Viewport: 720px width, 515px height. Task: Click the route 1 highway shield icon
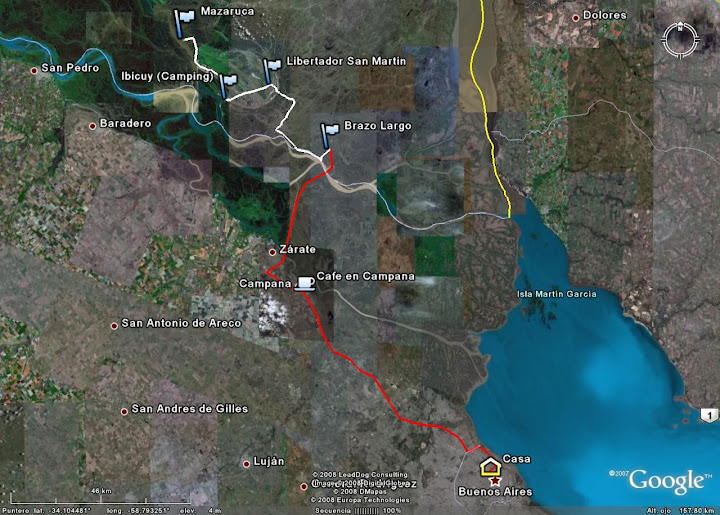(709, 415)
